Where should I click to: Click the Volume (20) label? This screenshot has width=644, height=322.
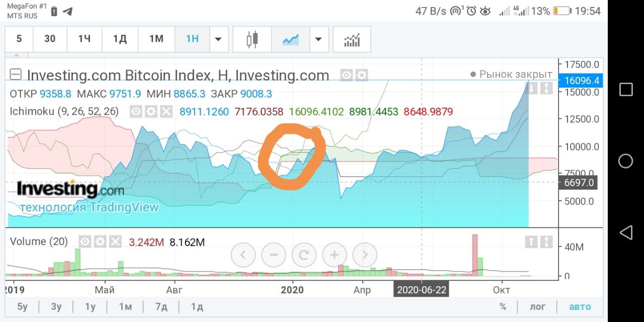click(x=39, y=242)
